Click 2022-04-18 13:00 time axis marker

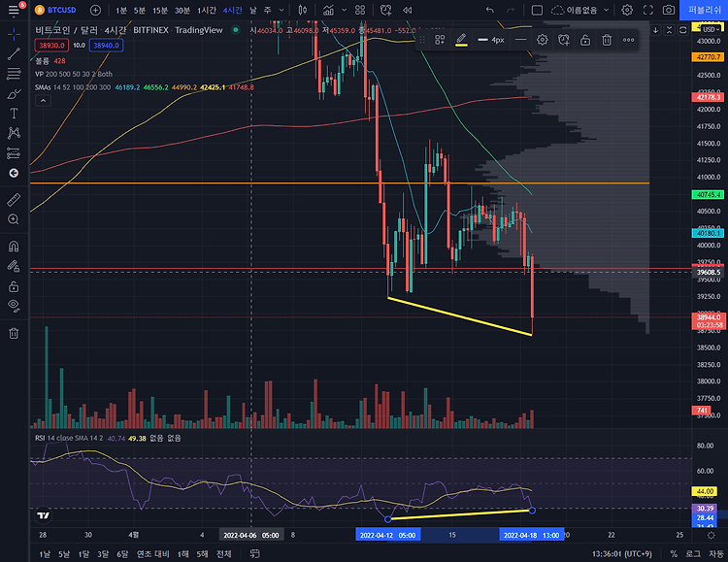pyautogui.click(x=532, y=535)
